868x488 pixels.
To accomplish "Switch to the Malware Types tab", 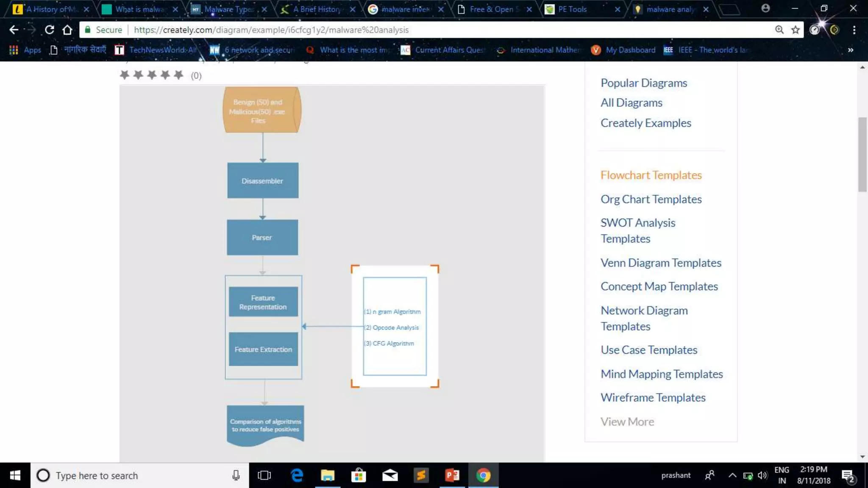I will (229, 9).
